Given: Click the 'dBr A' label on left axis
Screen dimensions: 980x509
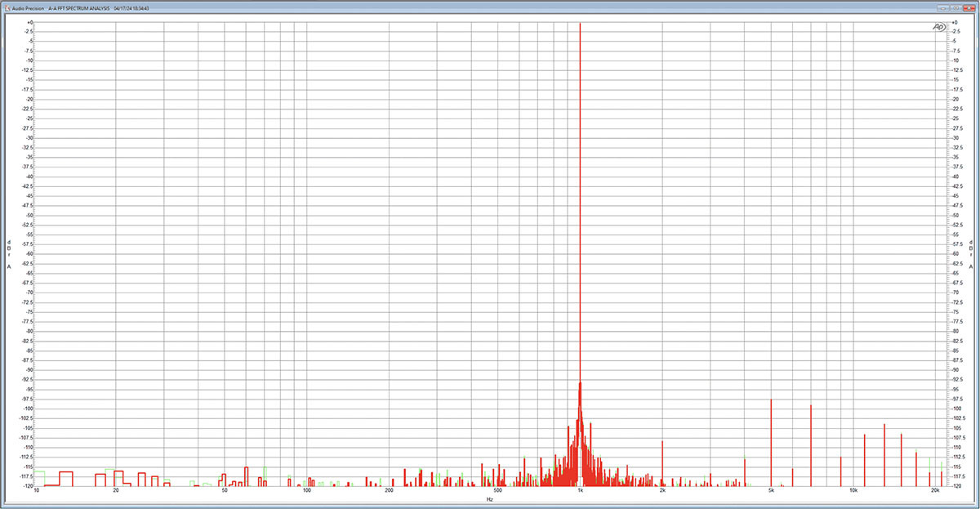Looking at the screenshot, I should pyautogui.click(x=9, y=254).
